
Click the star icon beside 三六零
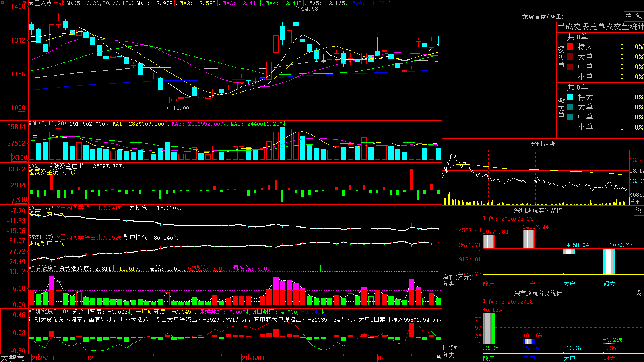click(x=31, y=3)
